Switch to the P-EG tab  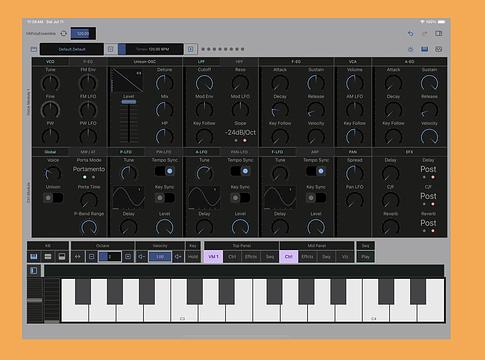(x=88, y=62)
